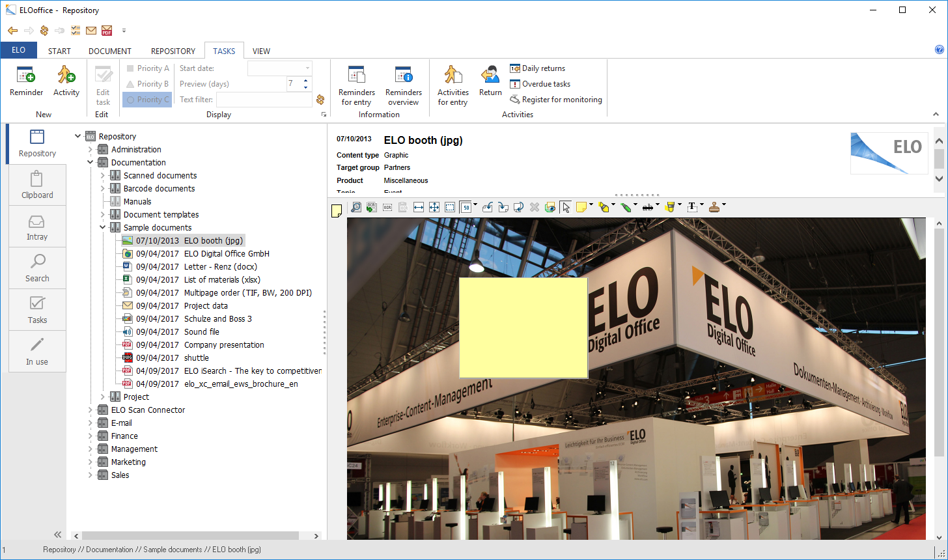Viewport: 948px width, 560px height.
Task: Expand the Scanned documents folder
Action: coord(103,176)
